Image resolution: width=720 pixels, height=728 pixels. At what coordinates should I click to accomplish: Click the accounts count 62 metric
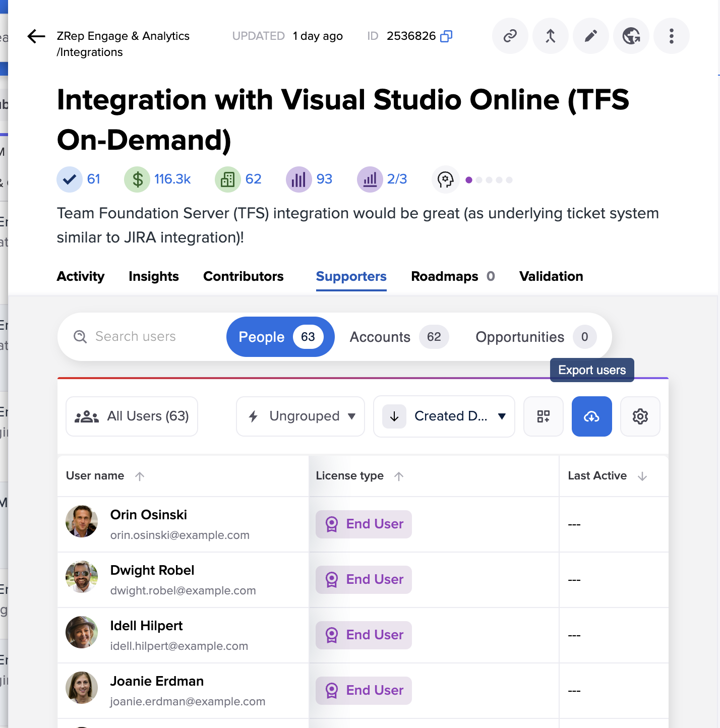(x=254, y=179)
